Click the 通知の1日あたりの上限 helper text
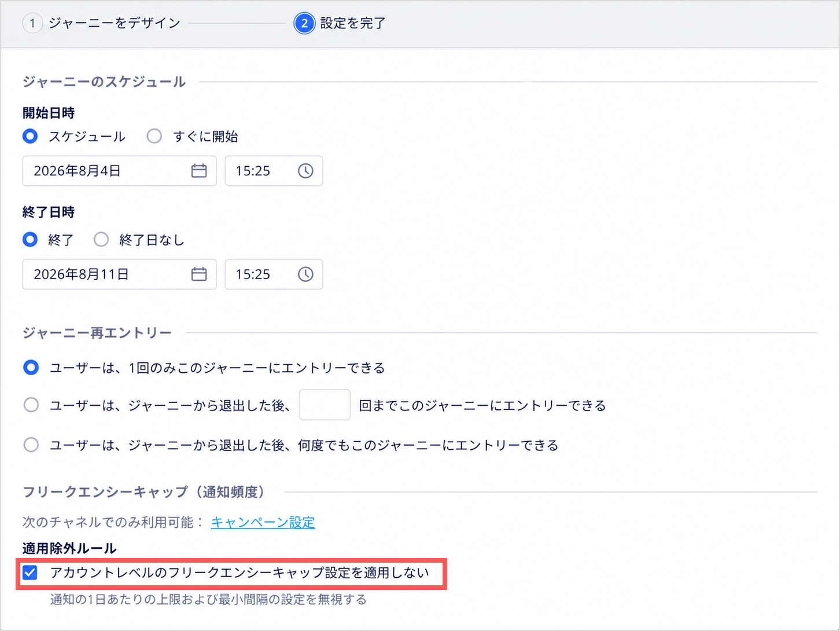The width and height of the screenshot is (840, 631). (x=208, y=599)
